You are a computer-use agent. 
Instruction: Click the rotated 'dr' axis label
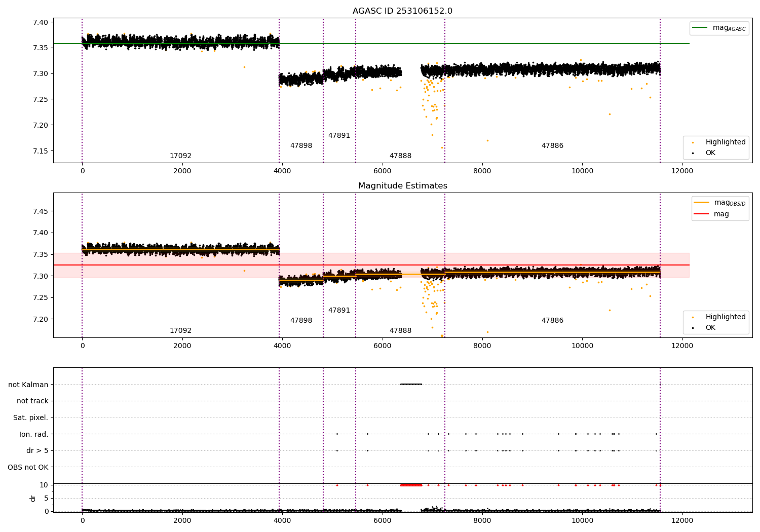[33, 498]
